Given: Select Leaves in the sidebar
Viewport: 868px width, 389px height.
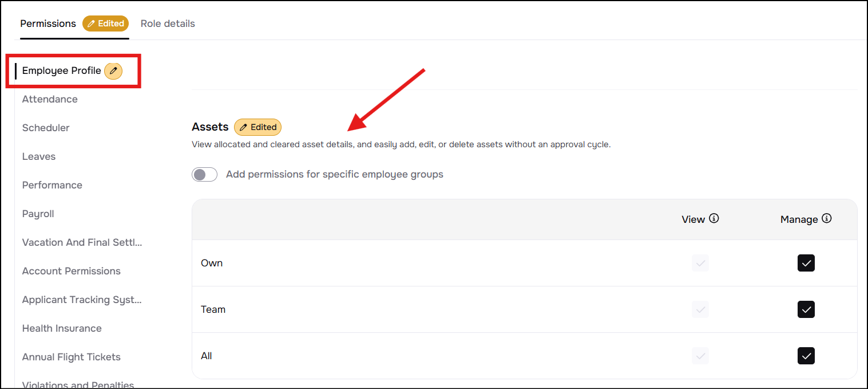Looking at the screenshot, I should [x=39, y=156].
